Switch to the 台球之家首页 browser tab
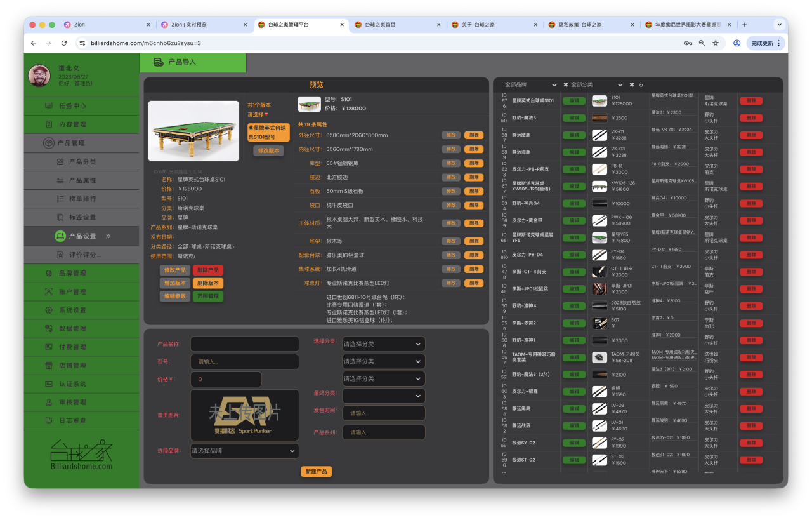This screenshot has width=812, height=520. click(396, 25)
